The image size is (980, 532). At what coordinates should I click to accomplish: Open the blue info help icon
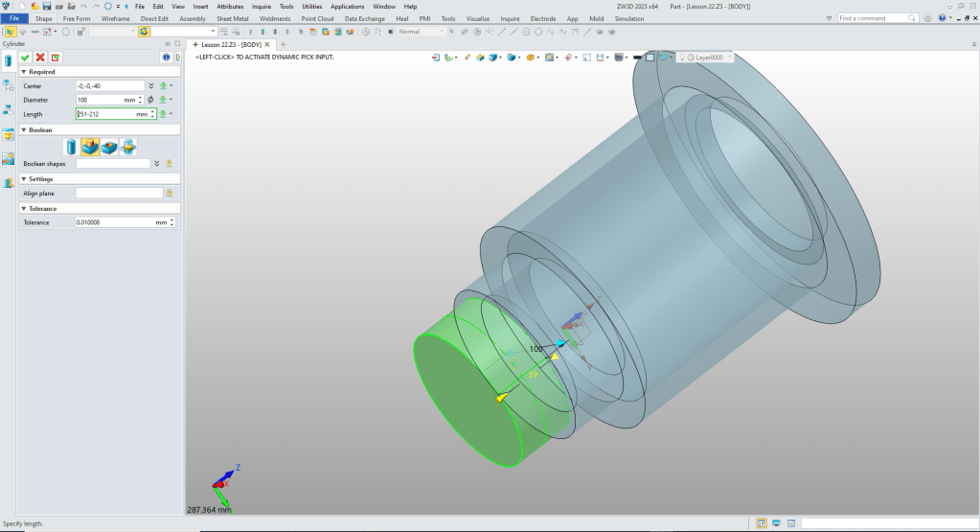(164, 58)
